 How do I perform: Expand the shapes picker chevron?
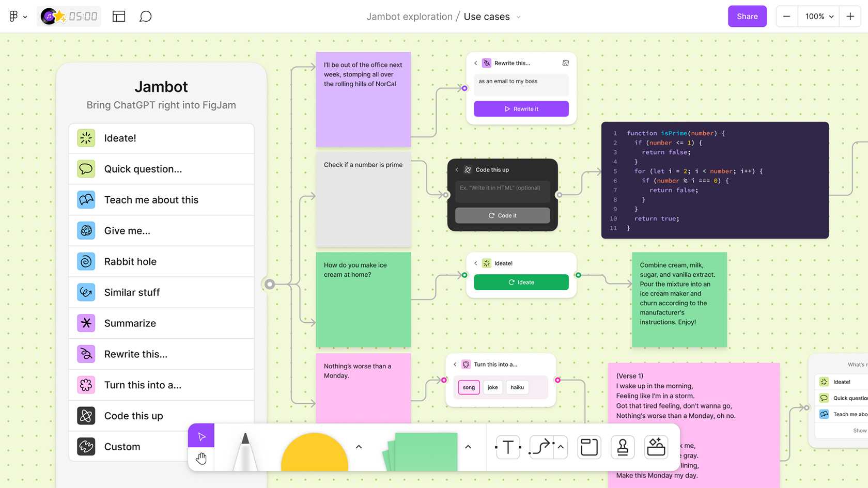click(x=359, y=447)
